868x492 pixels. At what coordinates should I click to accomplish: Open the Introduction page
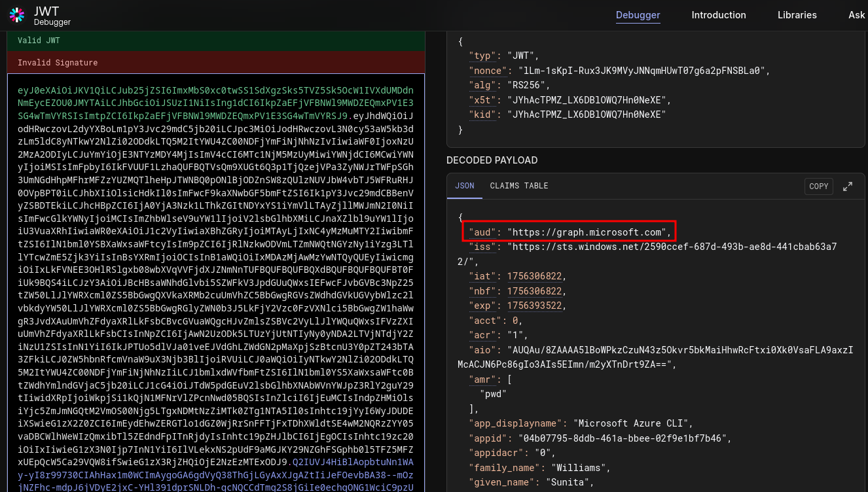coord(718,15)
